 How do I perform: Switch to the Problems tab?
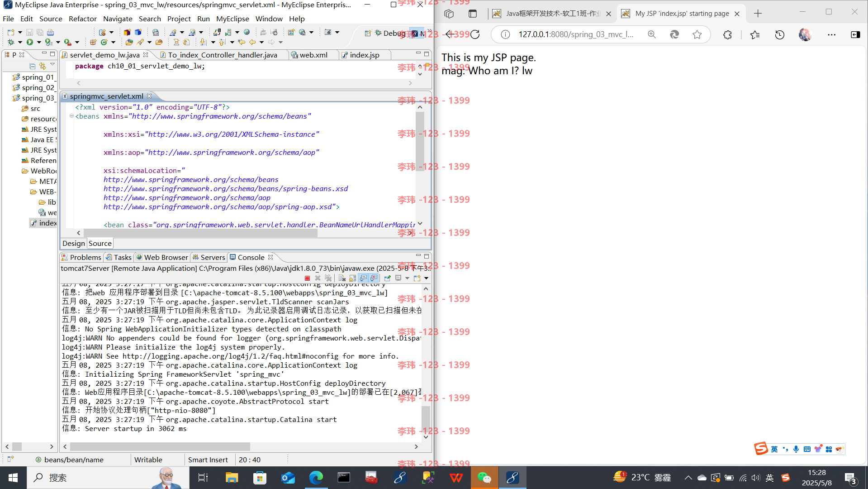coord(81,257)
